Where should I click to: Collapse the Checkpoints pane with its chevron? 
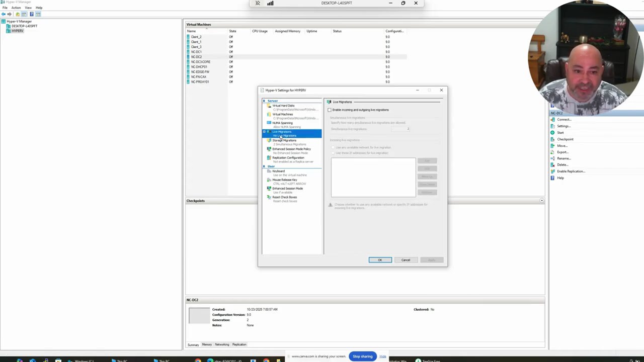click(542, 201)
